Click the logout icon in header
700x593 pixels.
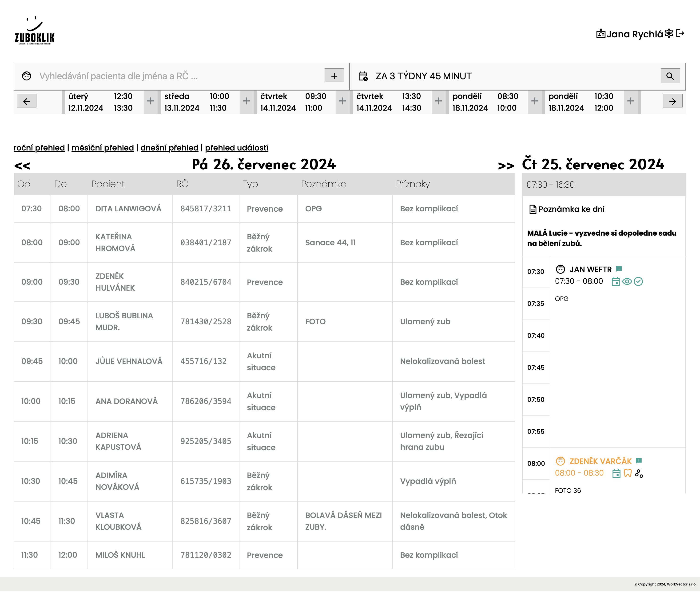pyautogui.click(x=680, y=33)
